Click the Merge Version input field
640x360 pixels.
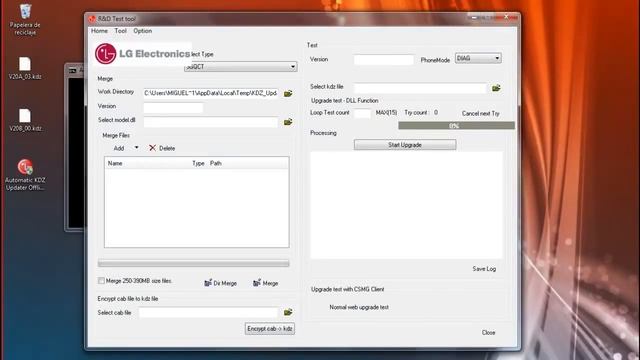click(173, 107)
